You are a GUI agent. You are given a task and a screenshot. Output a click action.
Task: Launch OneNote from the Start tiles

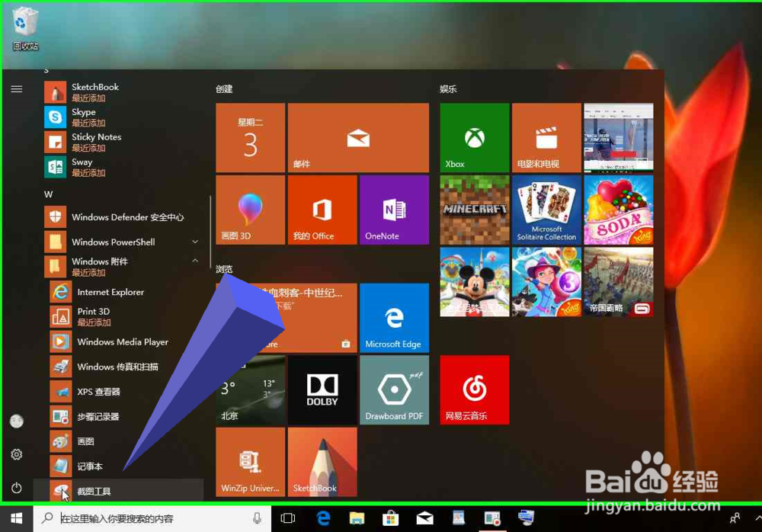pos(394,210)
